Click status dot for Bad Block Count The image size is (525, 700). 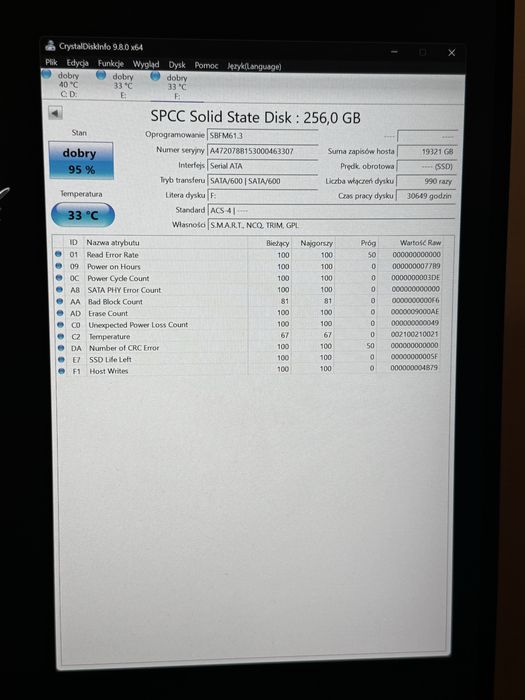click(x=59, y=301)
